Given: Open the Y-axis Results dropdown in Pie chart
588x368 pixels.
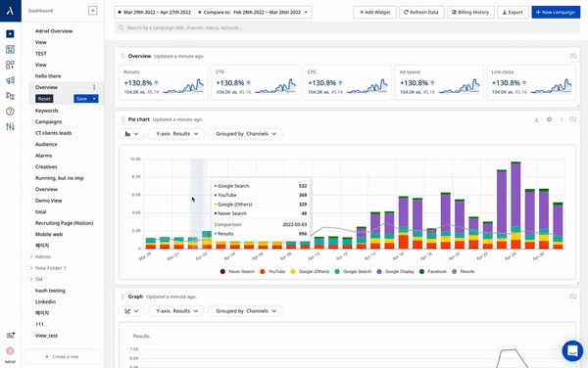Looking at the screenshot, I should point(176,134).
